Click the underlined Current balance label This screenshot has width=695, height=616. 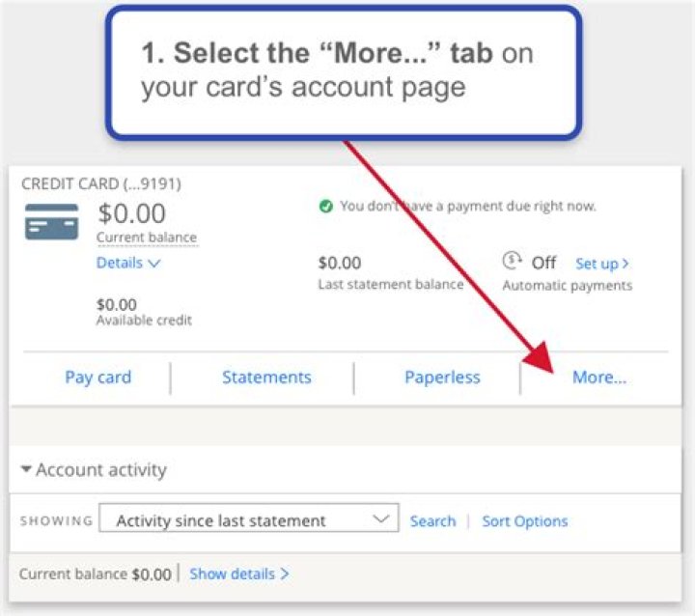click(x=146, y=238)
